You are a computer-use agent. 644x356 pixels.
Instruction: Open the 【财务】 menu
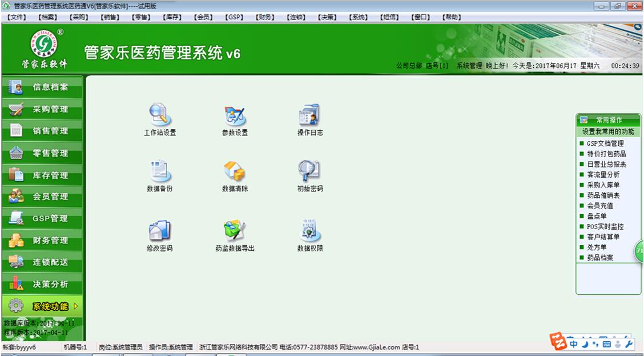[x=265, y=17]
